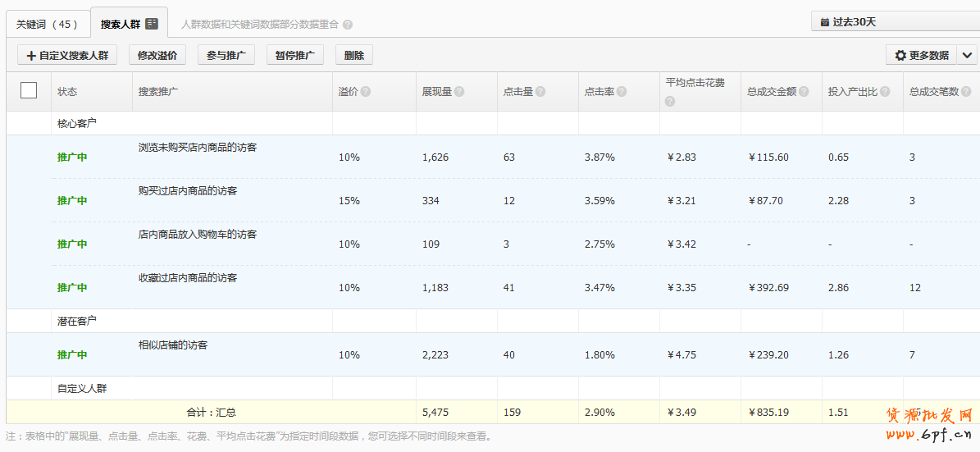Open the 过去30天 date range dropdown
The width and height of the screenshot is (980, 452).
(x=894, y=22)
